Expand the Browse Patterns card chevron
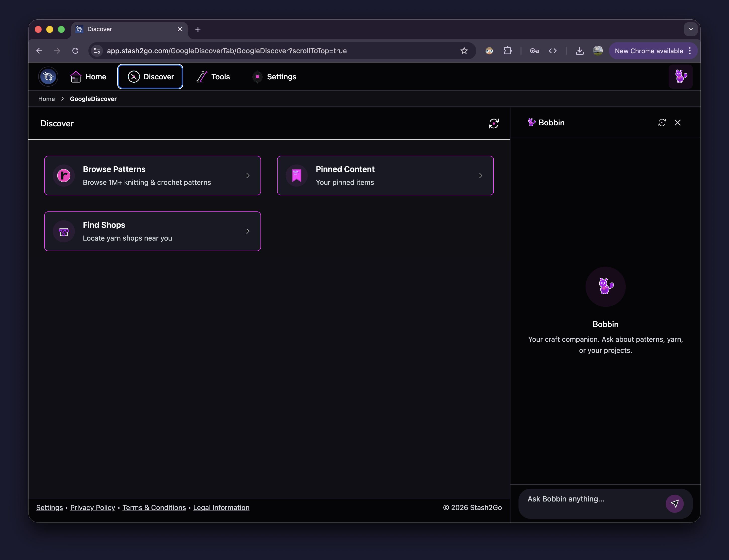729x560 pixels. (x=248, y=175)
